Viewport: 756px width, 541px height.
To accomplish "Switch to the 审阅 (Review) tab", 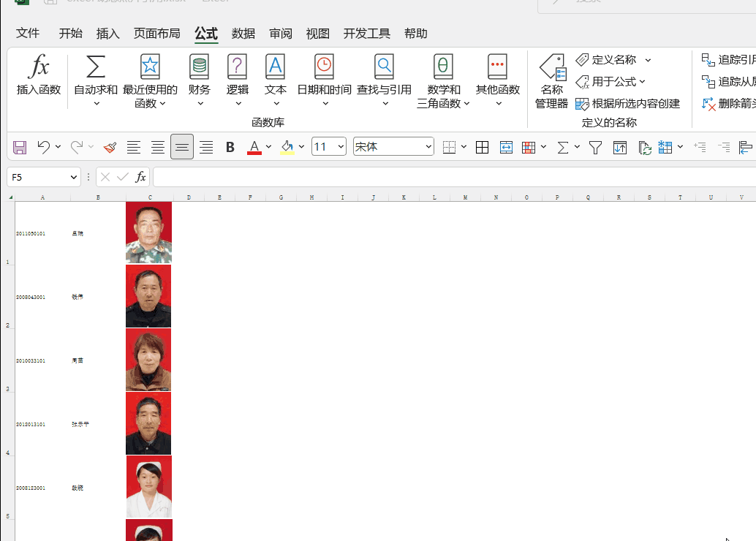I will pyautogui.click(x=281, y=34).
